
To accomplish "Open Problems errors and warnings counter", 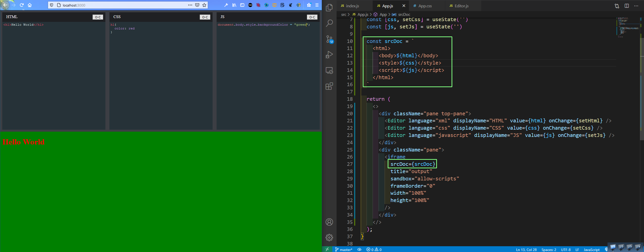I will pos(374,249).
